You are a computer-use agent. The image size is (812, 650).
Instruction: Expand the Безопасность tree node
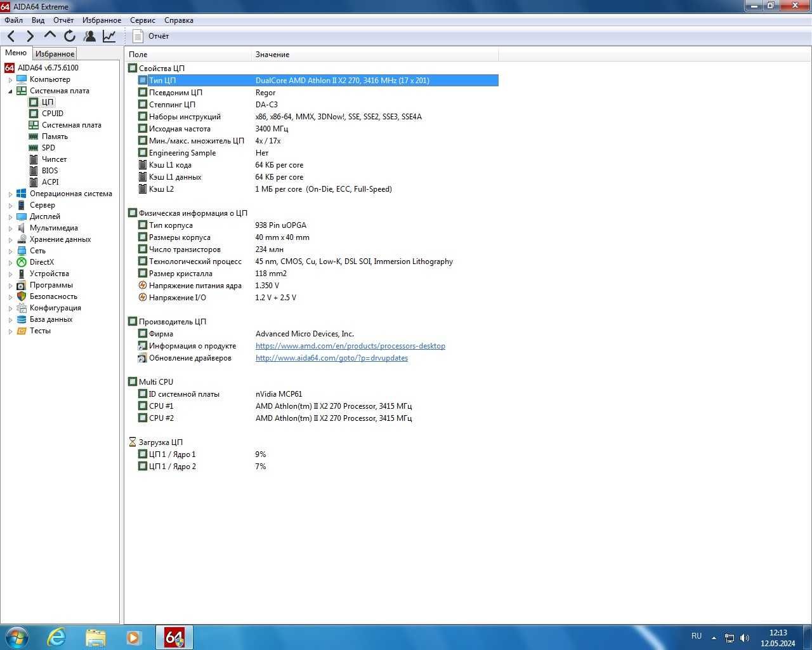(x=10, y=296)
